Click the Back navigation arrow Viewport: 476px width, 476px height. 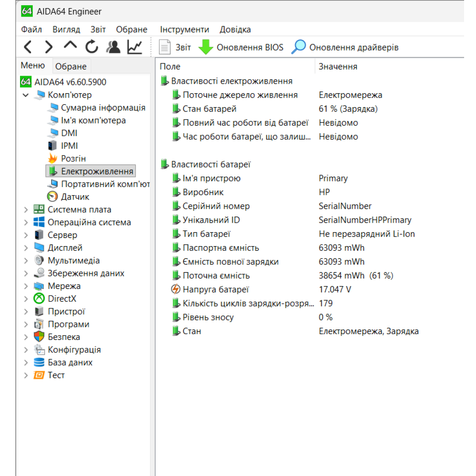[28, 47]
